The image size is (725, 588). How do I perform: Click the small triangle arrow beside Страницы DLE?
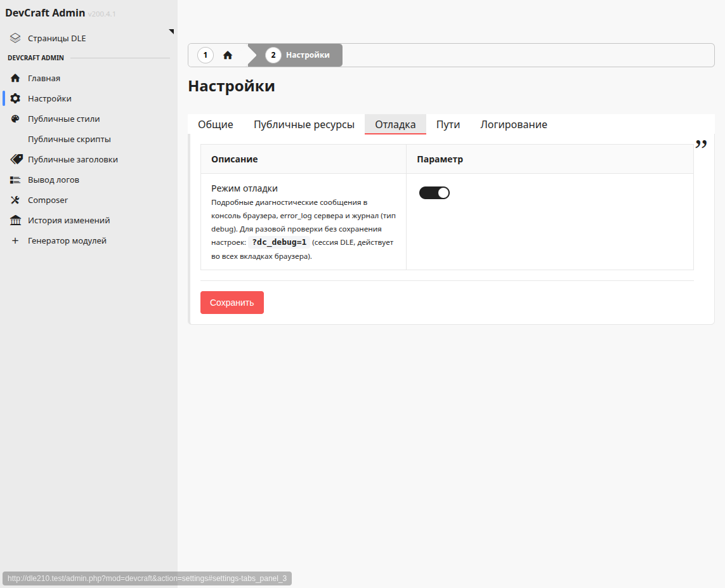pos(171,32)
